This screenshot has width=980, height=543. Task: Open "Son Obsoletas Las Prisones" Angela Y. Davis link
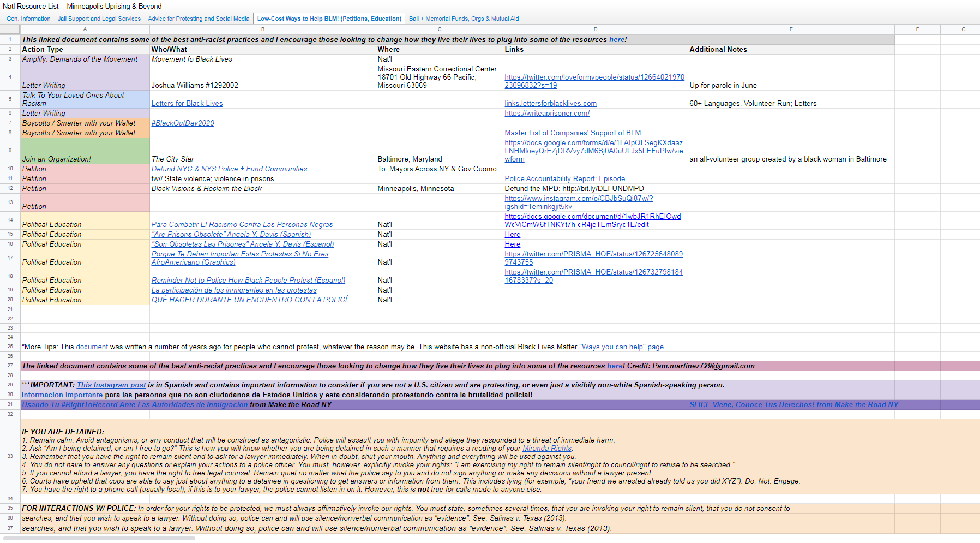(x=243, y=244)
